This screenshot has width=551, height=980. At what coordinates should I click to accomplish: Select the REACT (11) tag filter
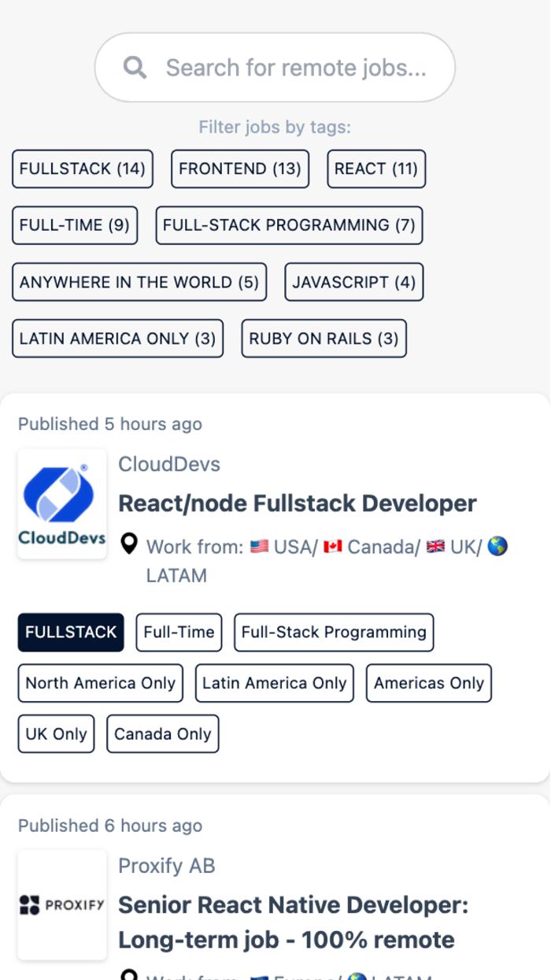[x=375, y=169]
